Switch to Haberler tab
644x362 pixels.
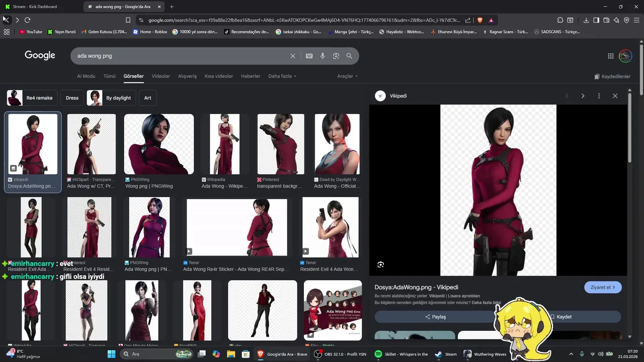(251, 76)
